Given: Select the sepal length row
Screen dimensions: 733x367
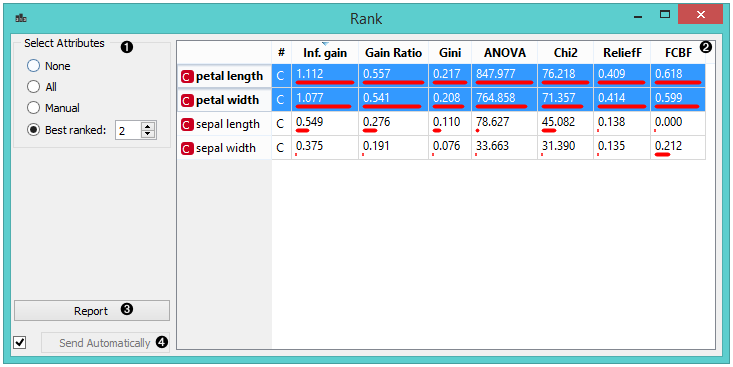Looking at the screenshot, I should coord(441,124).
